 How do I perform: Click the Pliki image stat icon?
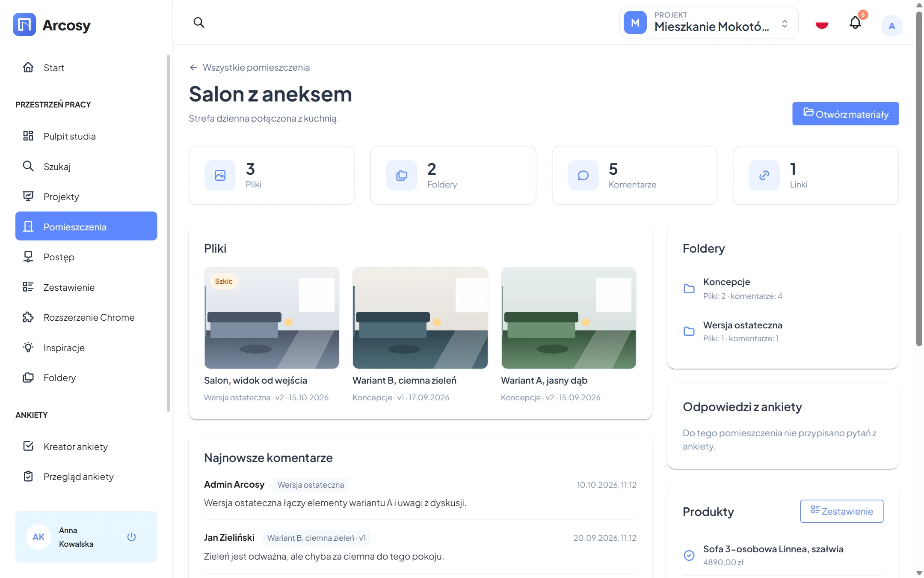[x=220, y=175]
